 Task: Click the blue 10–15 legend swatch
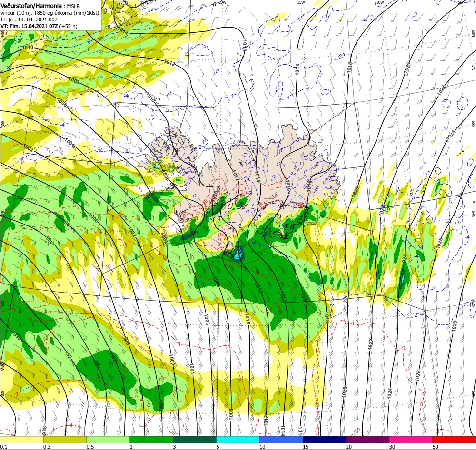(x=281, y=440)
